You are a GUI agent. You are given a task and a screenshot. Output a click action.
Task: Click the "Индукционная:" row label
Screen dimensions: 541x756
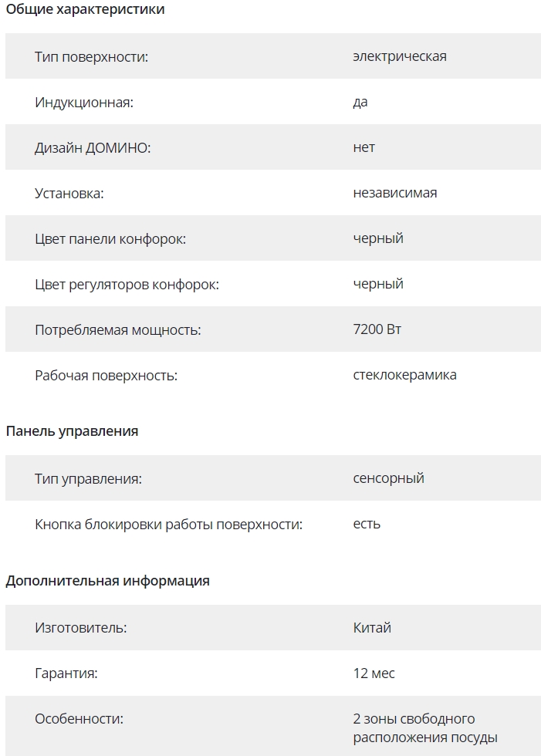(84, 102)
